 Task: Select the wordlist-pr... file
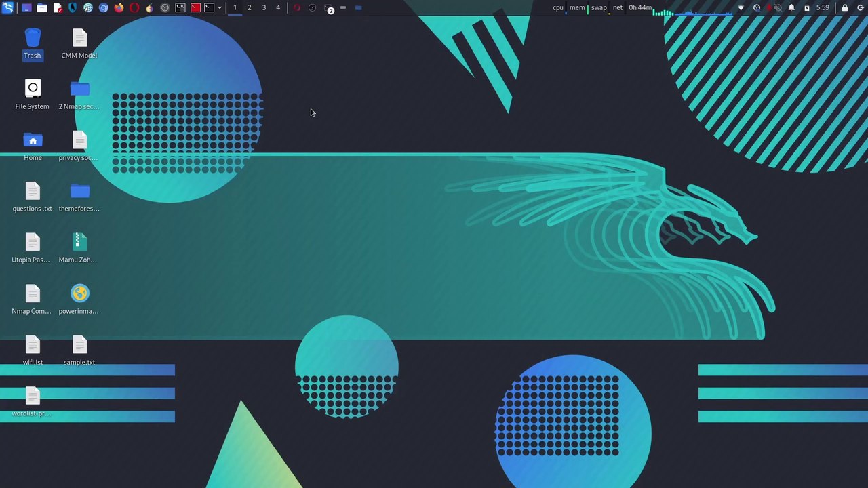coord(33,402)
